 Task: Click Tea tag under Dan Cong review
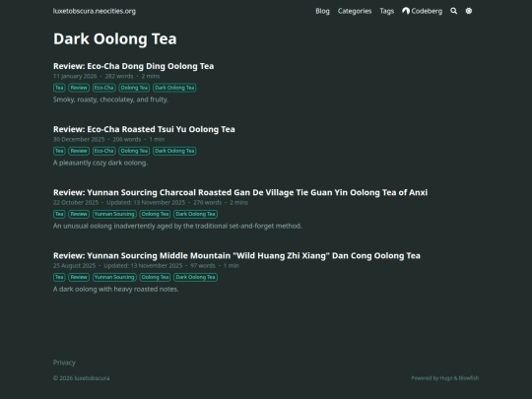point(59,277)
